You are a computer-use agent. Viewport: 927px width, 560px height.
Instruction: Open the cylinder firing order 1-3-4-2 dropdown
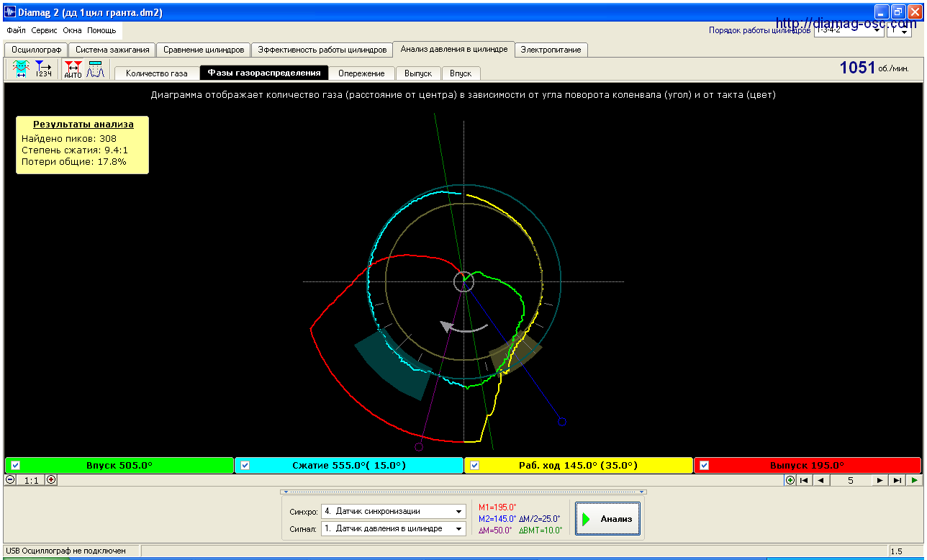click(x=848, y=30)
